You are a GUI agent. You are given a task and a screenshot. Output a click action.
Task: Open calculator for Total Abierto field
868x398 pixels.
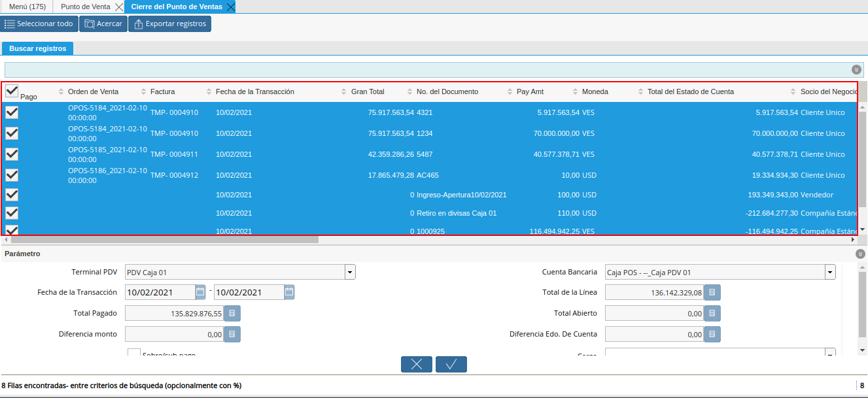coord(712,314)
